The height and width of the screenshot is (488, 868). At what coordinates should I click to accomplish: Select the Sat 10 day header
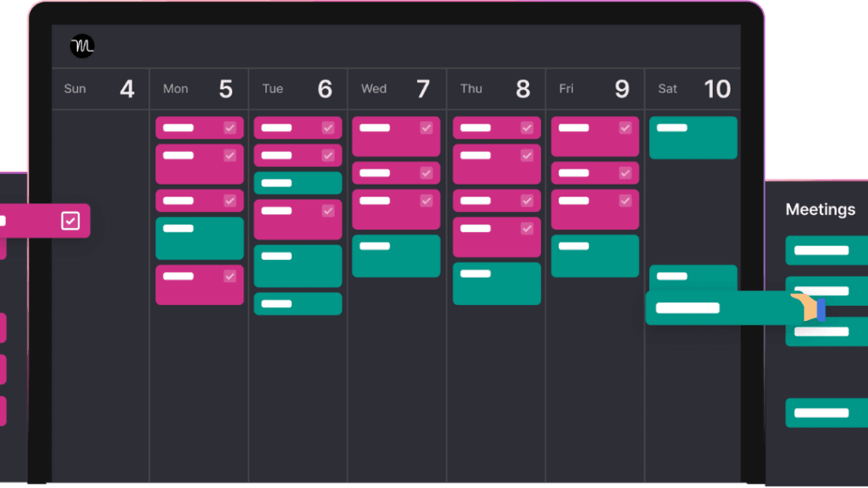693,89
